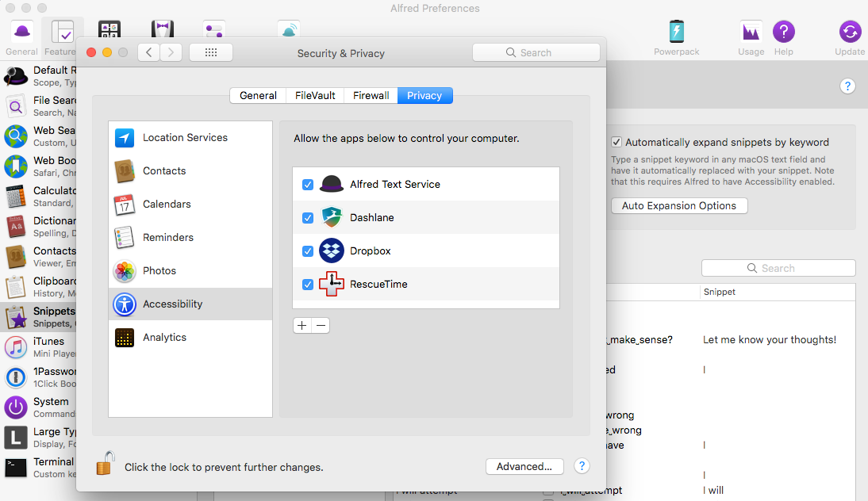Select Photos in privacy list
The height and width of the screenshot is (501, 868).
190,270
